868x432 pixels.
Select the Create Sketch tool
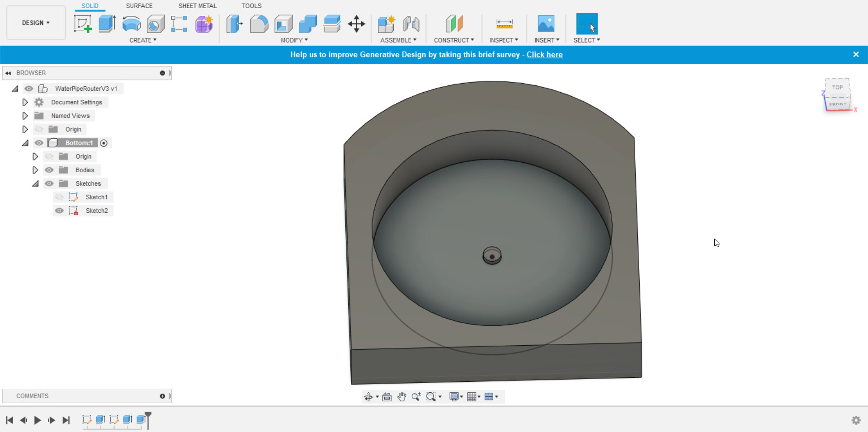83,23
